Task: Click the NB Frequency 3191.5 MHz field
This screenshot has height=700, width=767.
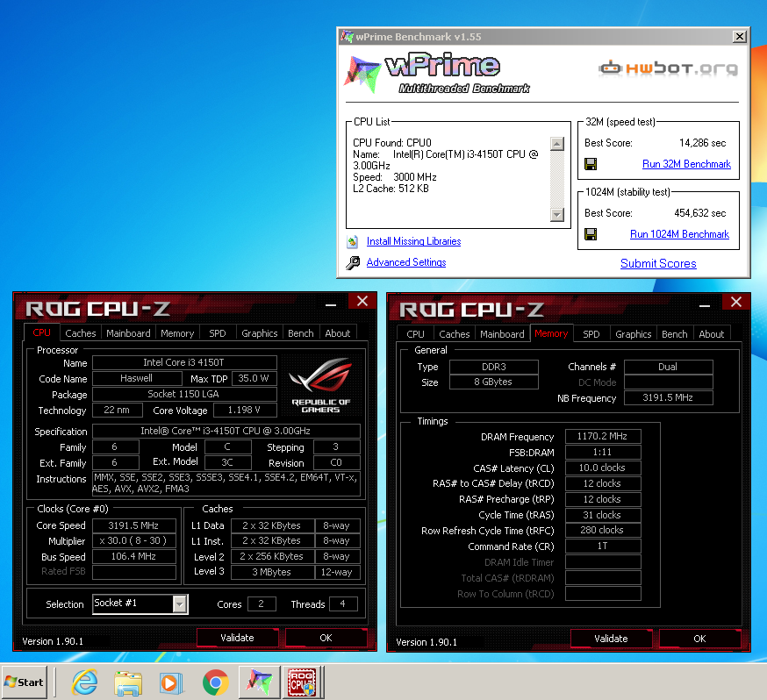Action: point(668,398)
